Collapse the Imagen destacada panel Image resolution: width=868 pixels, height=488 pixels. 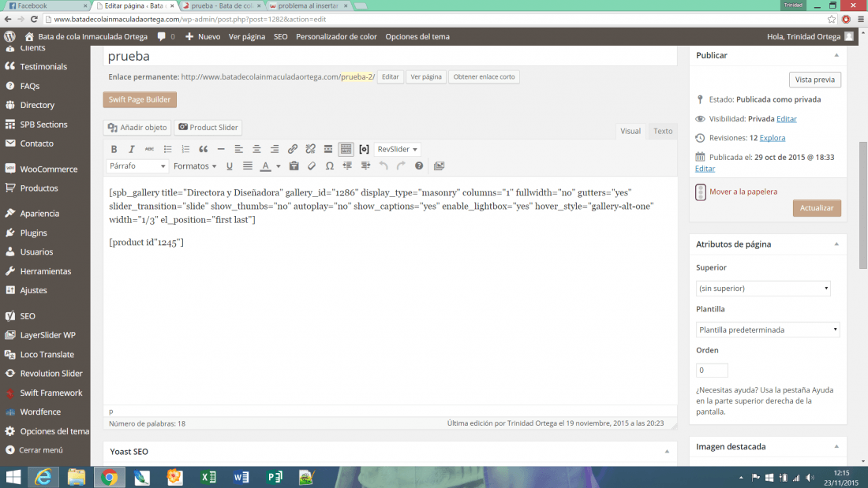pos(836,446)
